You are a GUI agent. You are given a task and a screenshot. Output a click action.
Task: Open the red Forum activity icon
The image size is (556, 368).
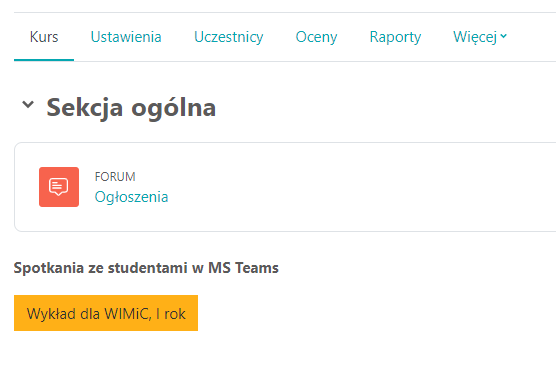59,187
